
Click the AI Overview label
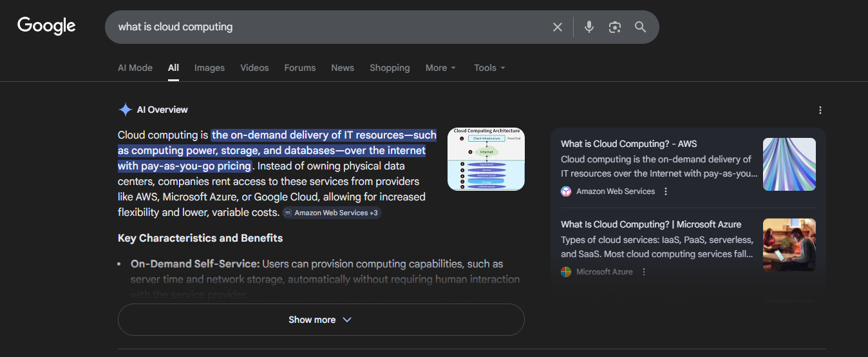(x=162, y=110)
